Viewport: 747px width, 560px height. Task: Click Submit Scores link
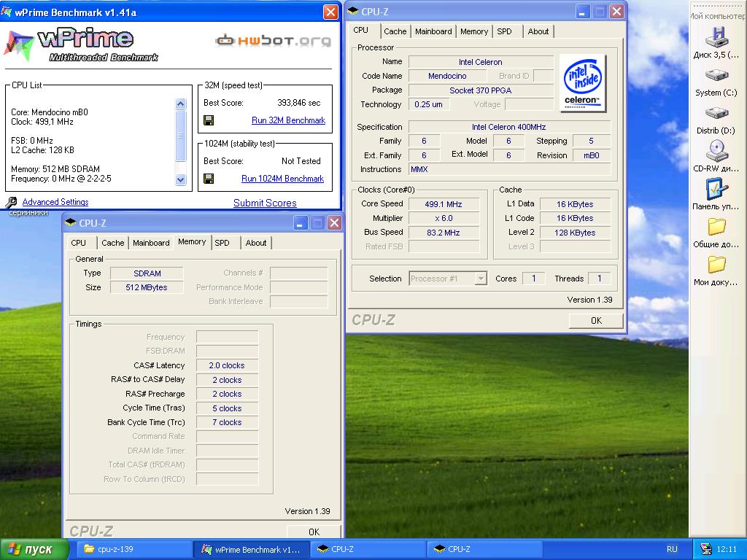tap(265, 203)
